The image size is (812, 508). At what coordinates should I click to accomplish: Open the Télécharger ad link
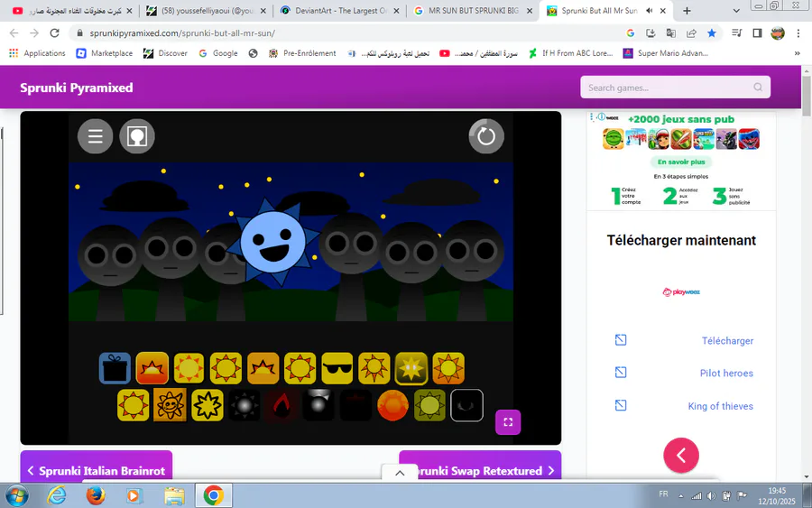pos(727,341)
